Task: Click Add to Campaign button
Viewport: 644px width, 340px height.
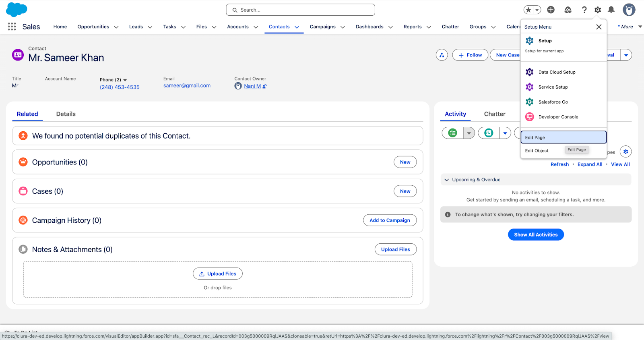Action: (x=390, y=220)
